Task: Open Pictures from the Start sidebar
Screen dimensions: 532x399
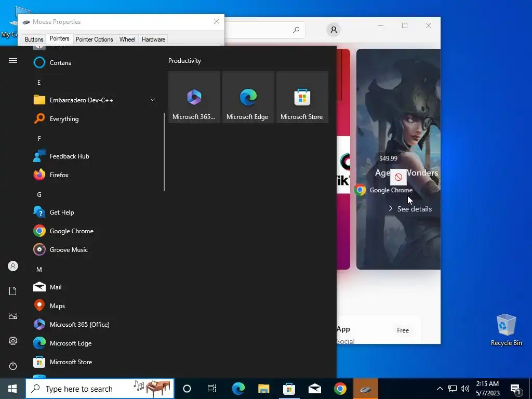Action: click(x=13, y=316)
